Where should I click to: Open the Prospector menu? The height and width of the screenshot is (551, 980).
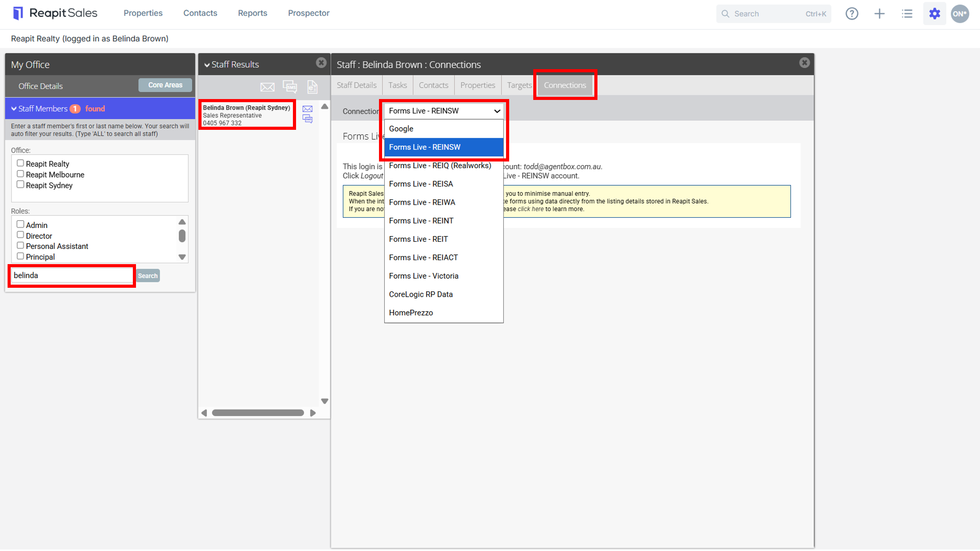(x=309, y=13)
